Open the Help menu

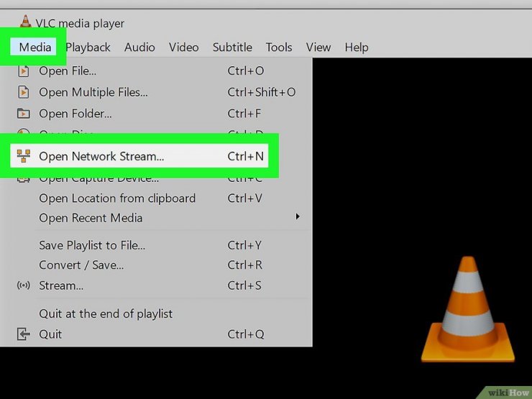[x=357, y=47]
